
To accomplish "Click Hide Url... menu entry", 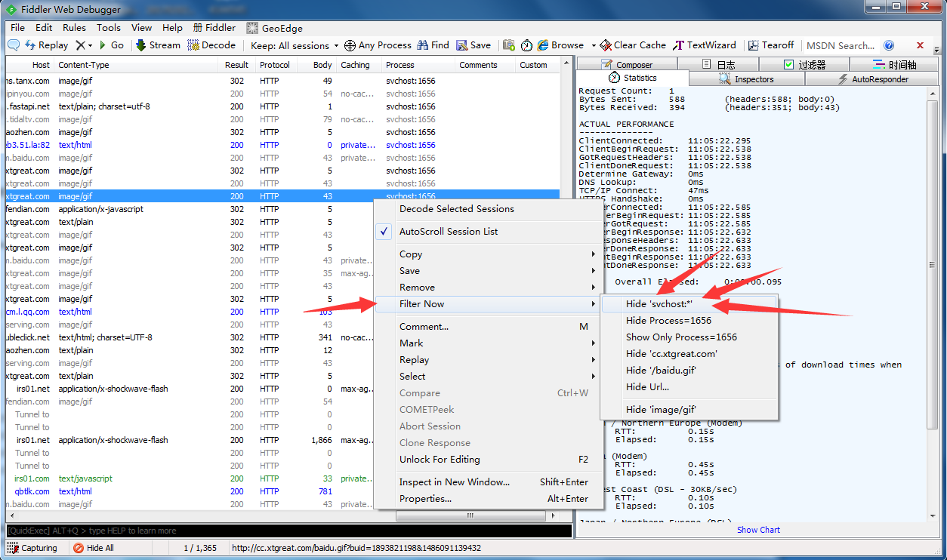I will click(688, 387).
